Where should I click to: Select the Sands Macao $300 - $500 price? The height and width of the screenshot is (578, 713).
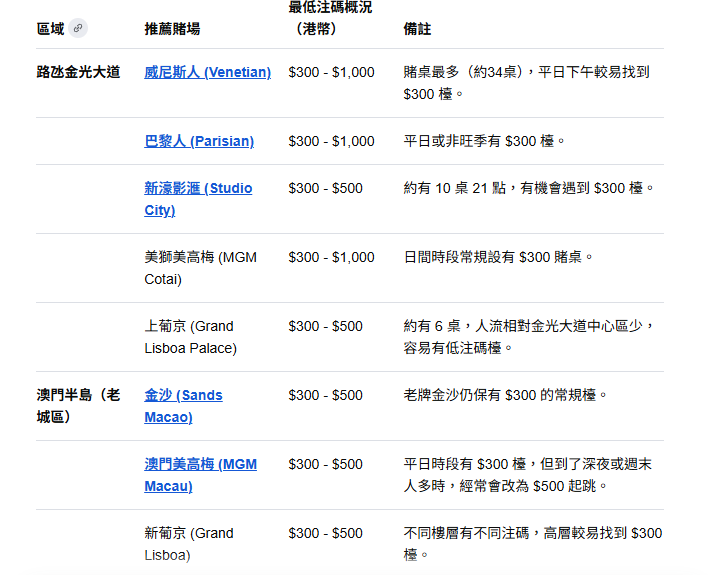point(326,395)
